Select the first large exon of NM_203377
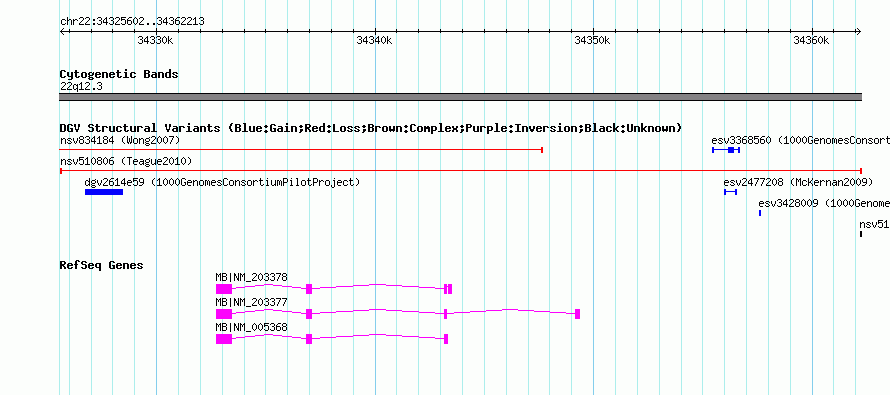The image size is (890, 395). (224, 314)
